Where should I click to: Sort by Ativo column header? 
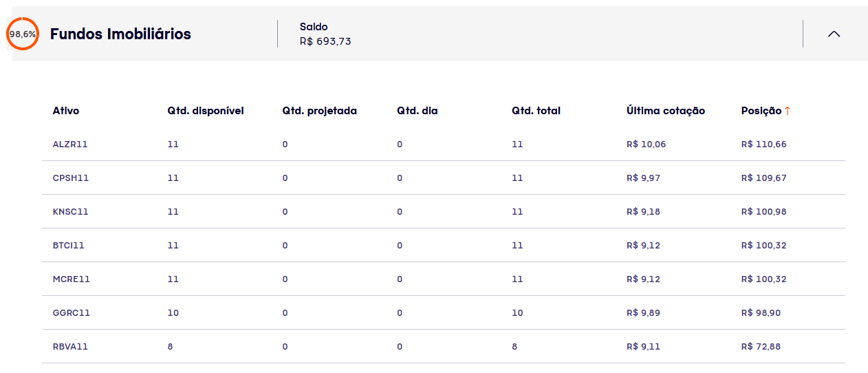[66, 111]
